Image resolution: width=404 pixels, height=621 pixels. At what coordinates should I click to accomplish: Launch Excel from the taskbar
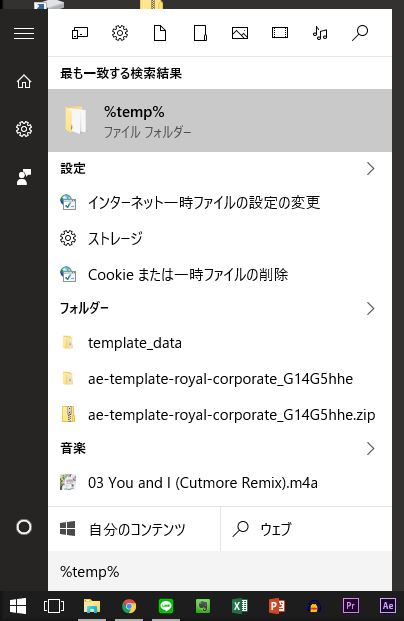pyautogui.click(x=240, y=606)
